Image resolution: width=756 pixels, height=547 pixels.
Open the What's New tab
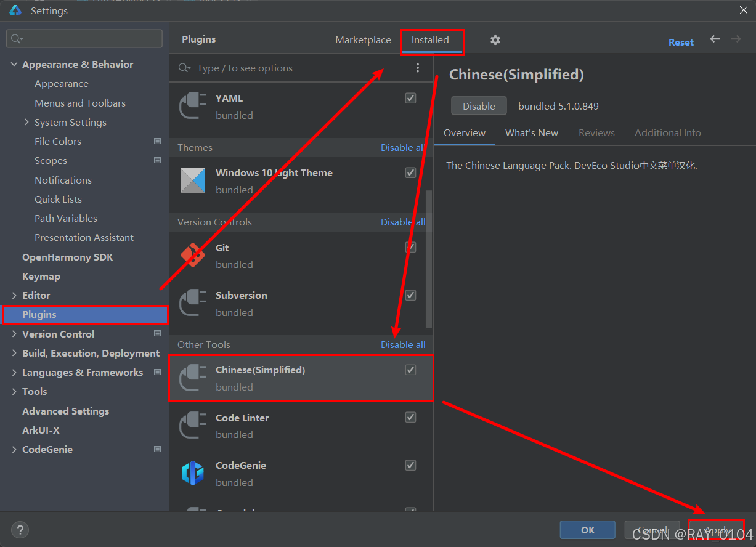point(532,132)
